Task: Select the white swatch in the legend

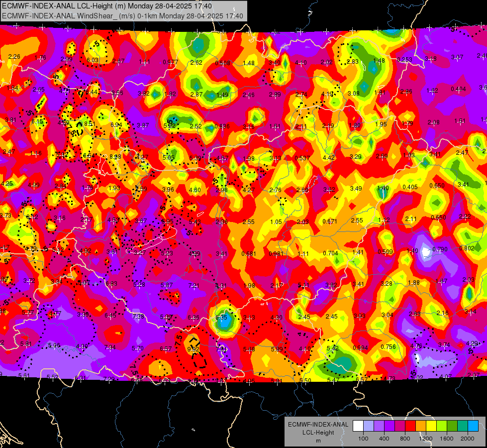Action: coord(358,426)
